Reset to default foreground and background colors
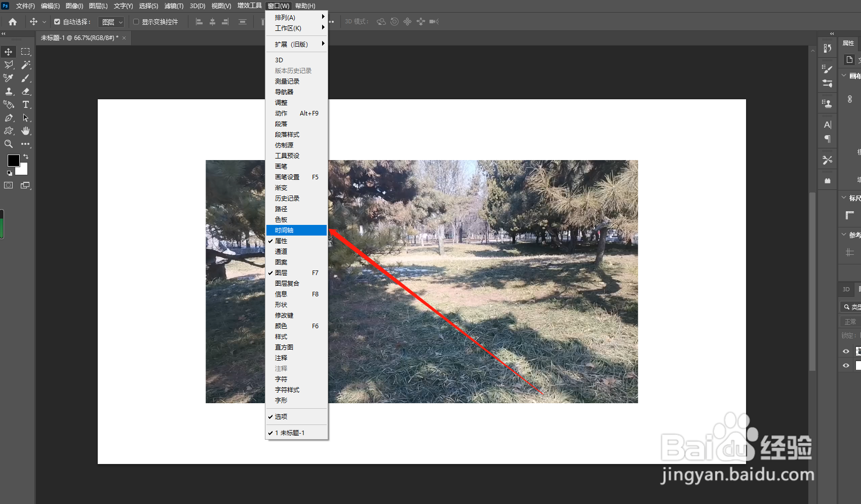Image resolution: width=861 pixels, height=504 pixels. click(9, 173)
